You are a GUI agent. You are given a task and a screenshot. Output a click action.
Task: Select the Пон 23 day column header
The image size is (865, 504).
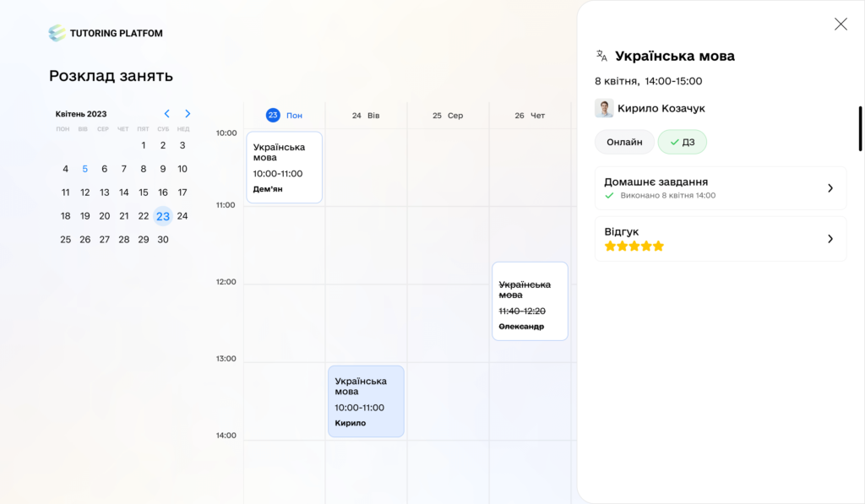[284, 116]
